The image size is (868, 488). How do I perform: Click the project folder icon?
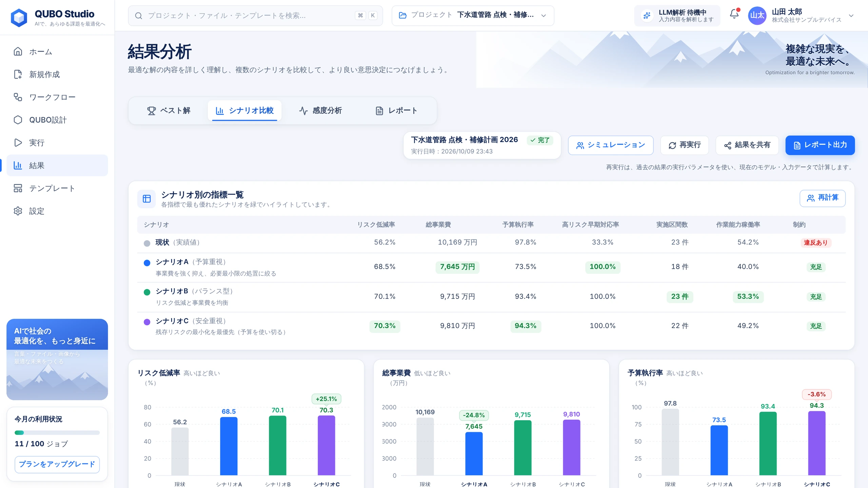(402, 15)
